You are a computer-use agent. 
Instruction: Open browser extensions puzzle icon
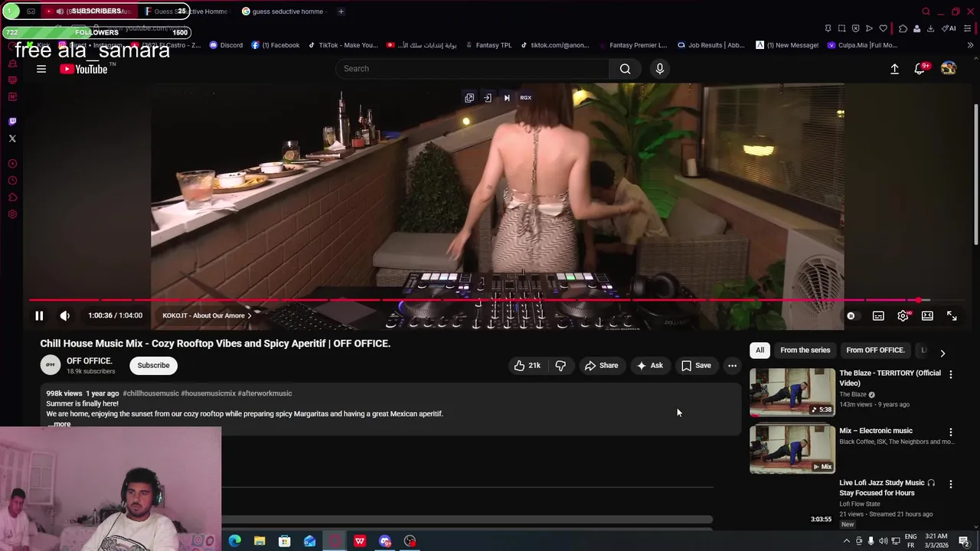[x=903, y=28]
